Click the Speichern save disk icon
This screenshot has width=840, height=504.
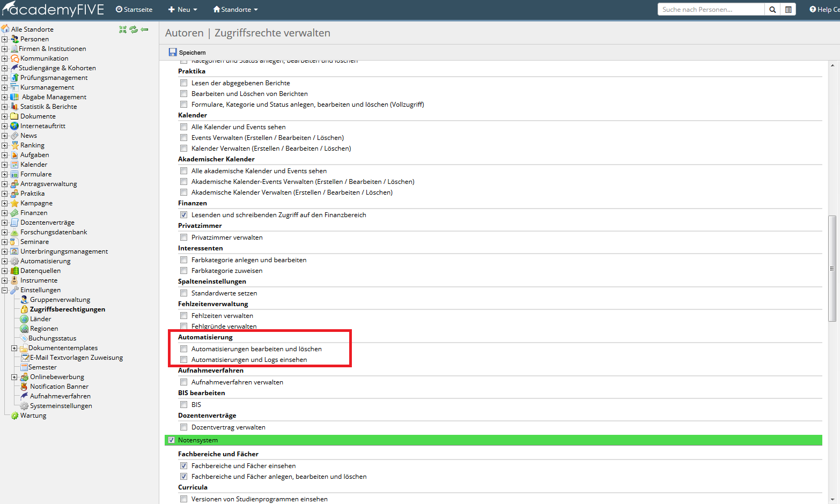point(173,53)
